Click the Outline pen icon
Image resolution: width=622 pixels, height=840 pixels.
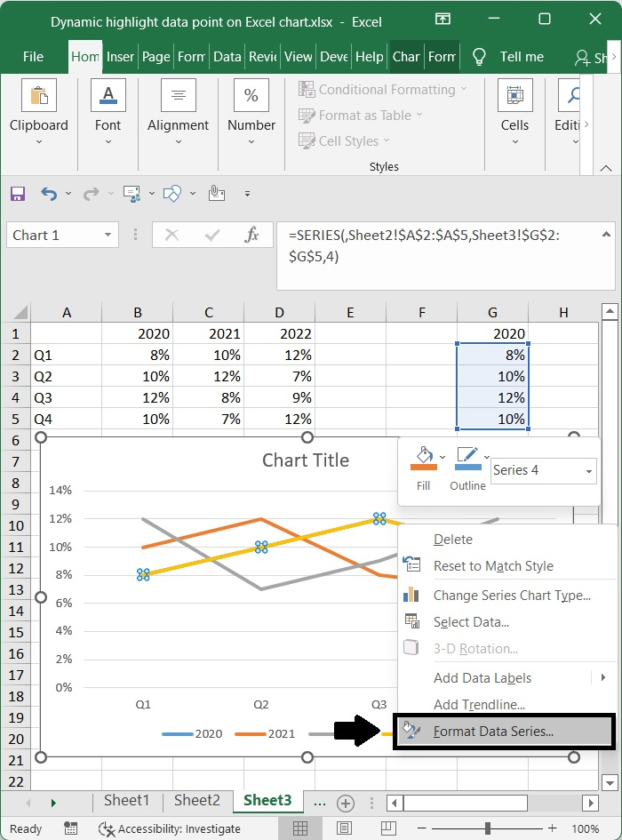coord(467,459)
